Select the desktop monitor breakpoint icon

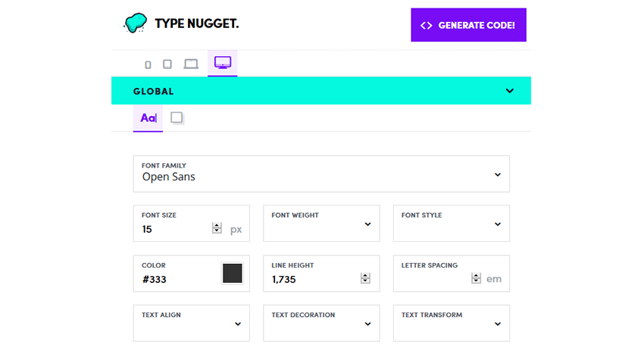223,64
